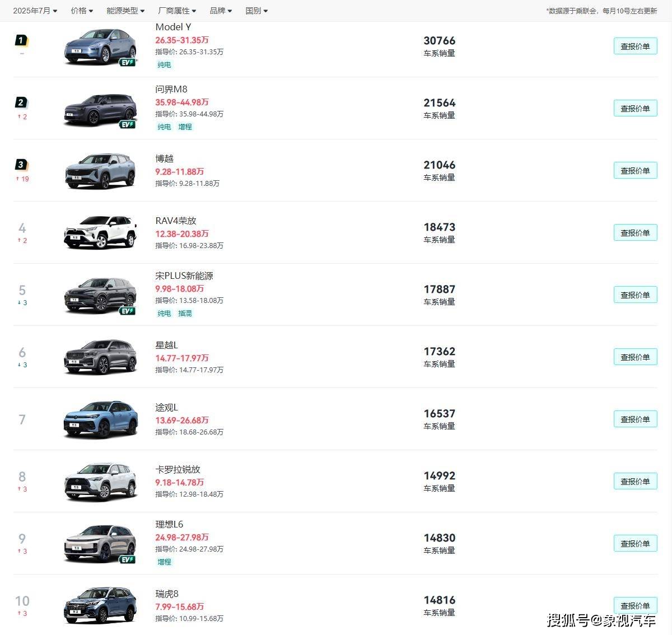Viewport: 672px width, 635px height.
Task: Open the 品牌 brand filter
Action: click(x=221, y=11)
